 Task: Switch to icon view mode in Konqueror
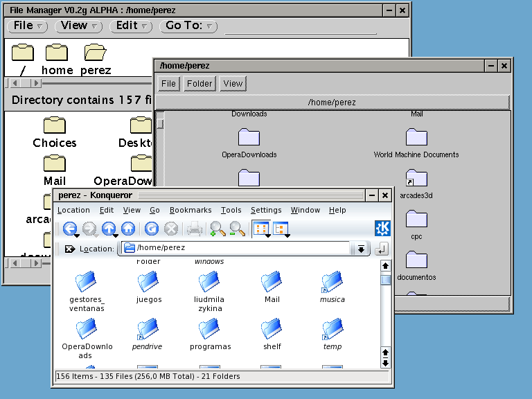tap(261, 229)
